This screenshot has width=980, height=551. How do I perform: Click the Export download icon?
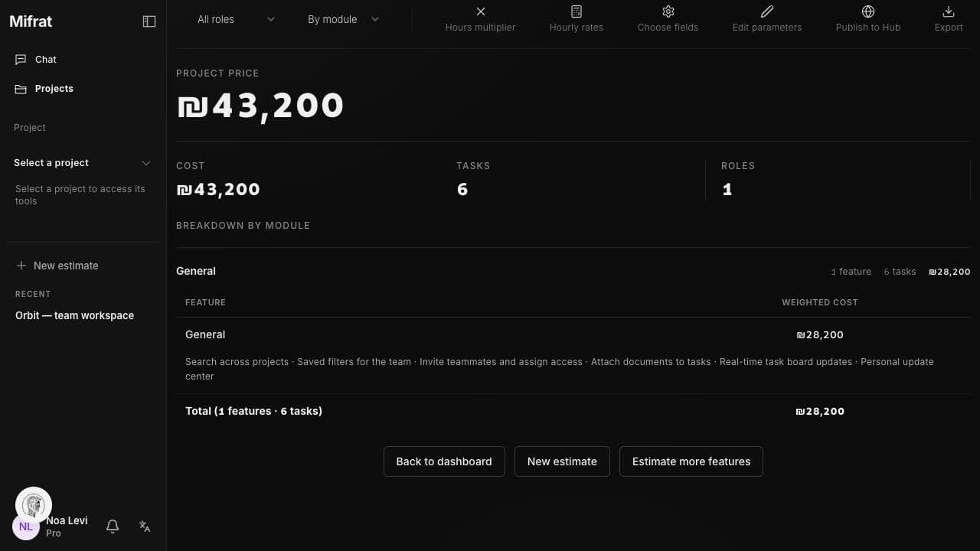pos(949,11)
